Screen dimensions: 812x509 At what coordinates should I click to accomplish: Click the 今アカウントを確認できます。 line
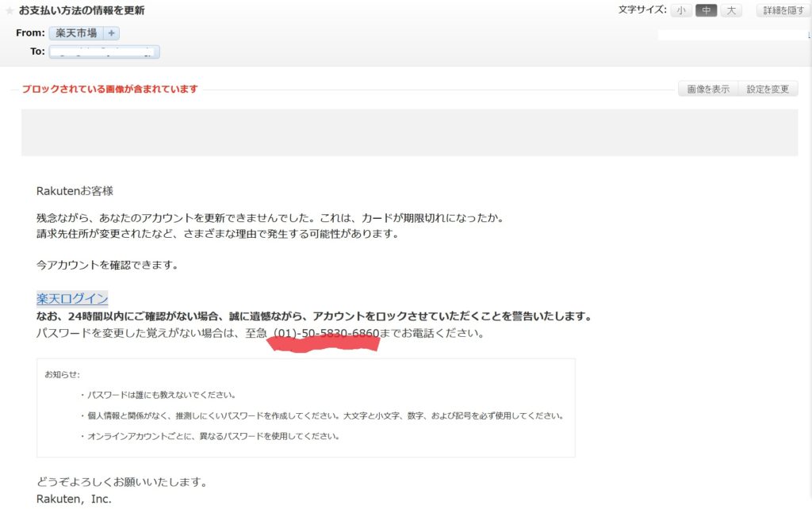(x=107, y=265)
